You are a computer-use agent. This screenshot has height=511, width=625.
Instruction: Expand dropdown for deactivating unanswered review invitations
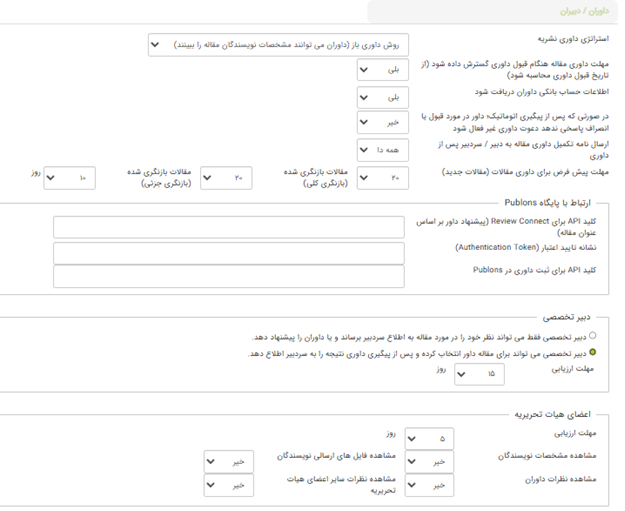point(380,124)
